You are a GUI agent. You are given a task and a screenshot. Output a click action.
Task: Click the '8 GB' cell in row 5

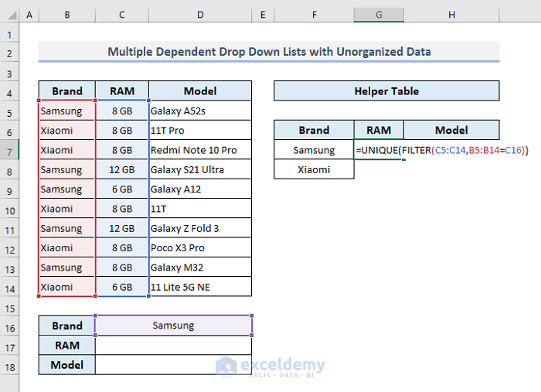point(122,111)
